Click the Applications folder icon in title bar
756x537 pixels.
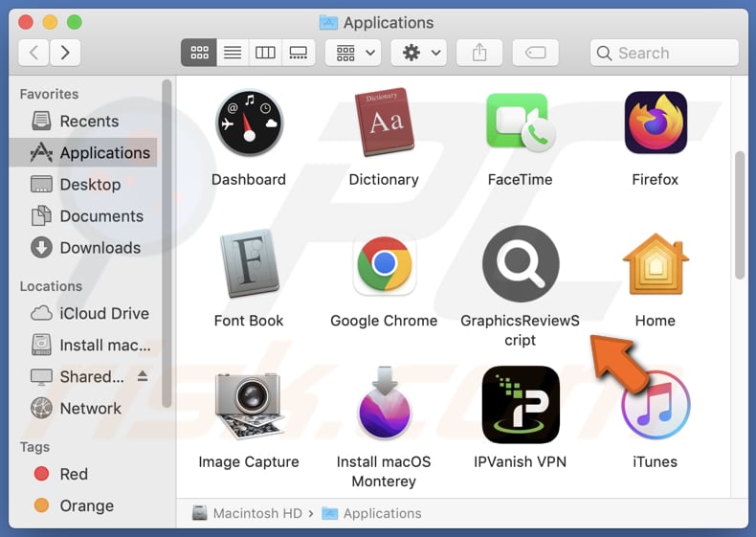[328, 22]
